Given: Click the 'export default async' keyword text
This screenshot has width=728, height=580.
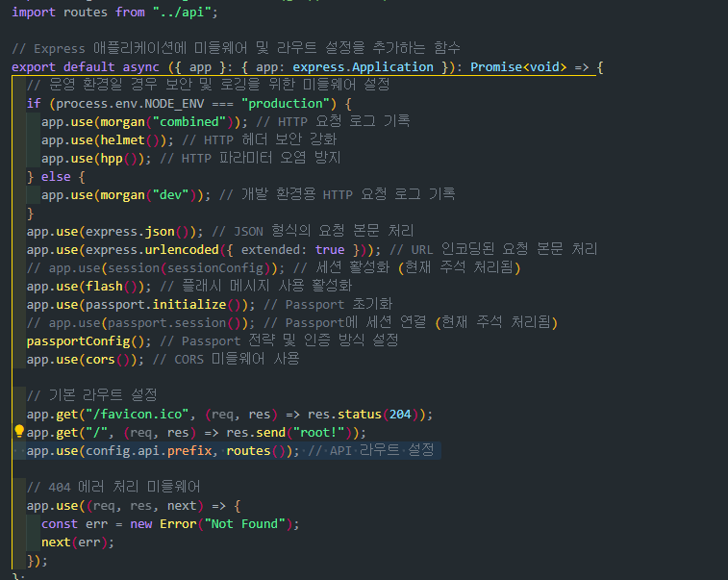Looking at the screenshot, I should point(86,67).
